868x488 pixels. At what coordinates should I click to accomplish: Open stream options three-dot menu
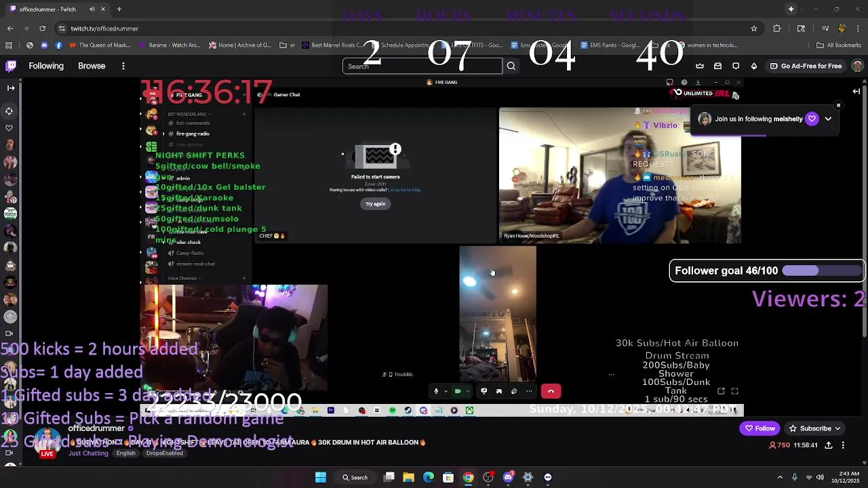[843, 445]
